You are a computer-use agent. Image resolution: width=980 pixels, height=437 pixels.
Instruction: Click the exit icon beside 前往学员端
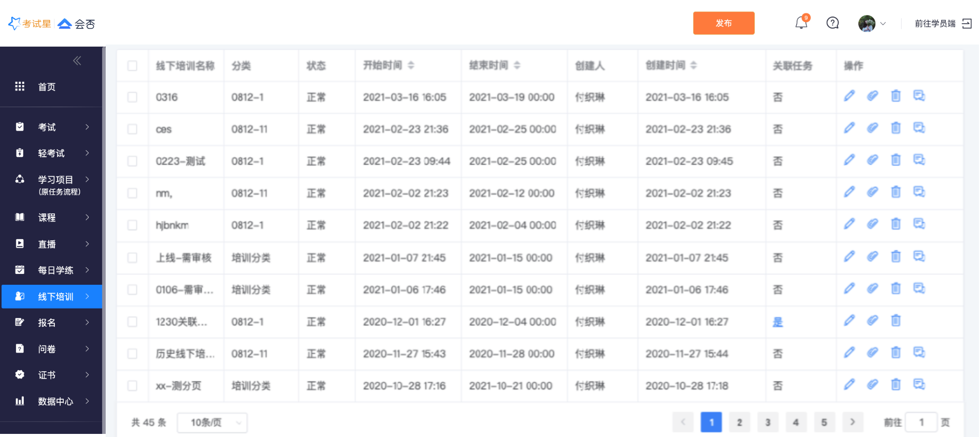[x=967, y=24]
